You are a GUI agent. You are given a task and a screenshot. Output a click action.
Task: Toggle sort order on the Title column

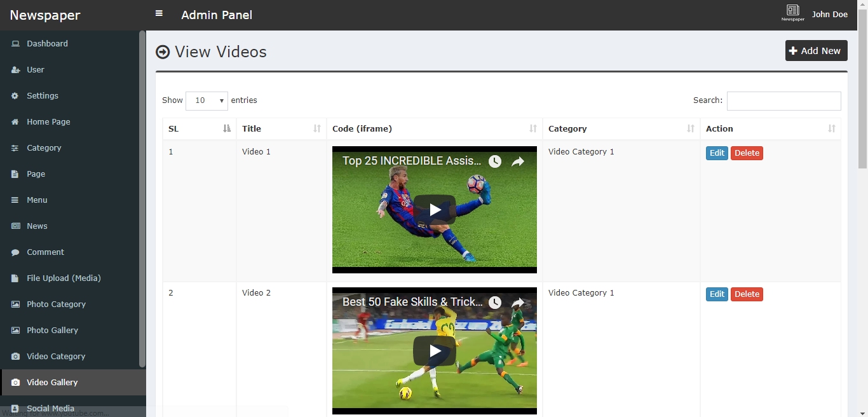317,128
